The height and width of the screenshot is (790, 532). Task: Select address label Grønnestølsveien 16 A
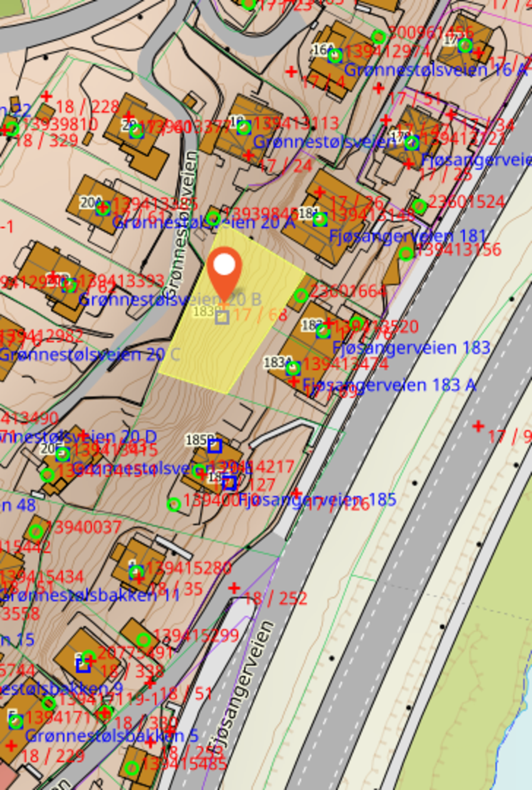436,70
